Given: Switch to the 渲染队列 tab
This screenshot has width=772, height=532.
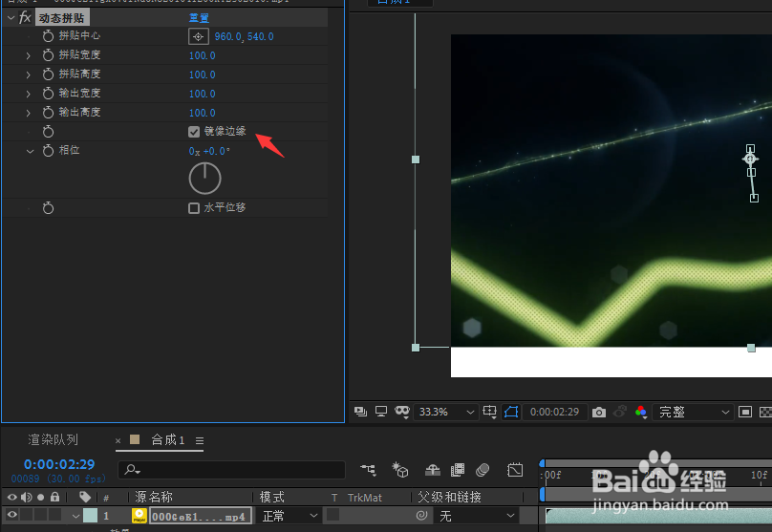Looking at the screenshot, I should coord(54,439).
